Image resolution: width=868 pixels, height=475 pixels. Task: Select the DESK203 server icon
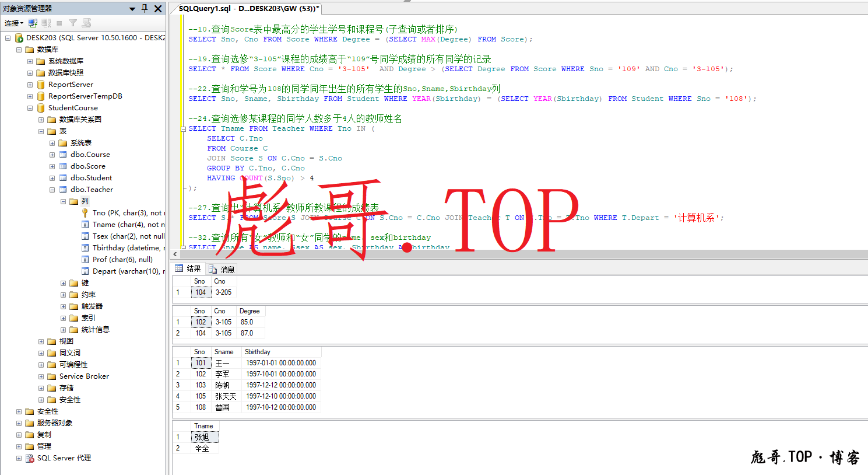(19, 38)
